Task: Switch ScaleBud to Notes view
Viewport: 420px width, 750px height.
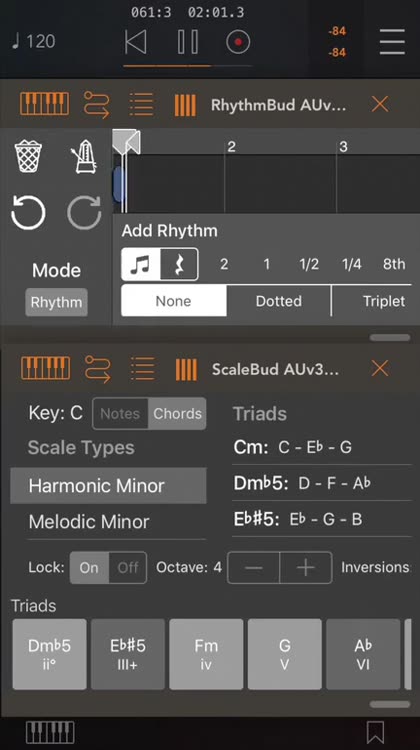Action: pyautogui.click(x=120, y=414)
